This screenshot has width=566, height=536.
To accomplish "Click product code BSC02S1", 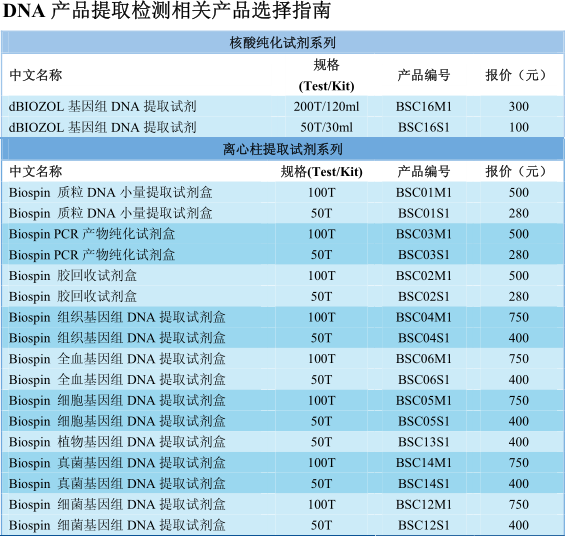I will pos(424,296).
